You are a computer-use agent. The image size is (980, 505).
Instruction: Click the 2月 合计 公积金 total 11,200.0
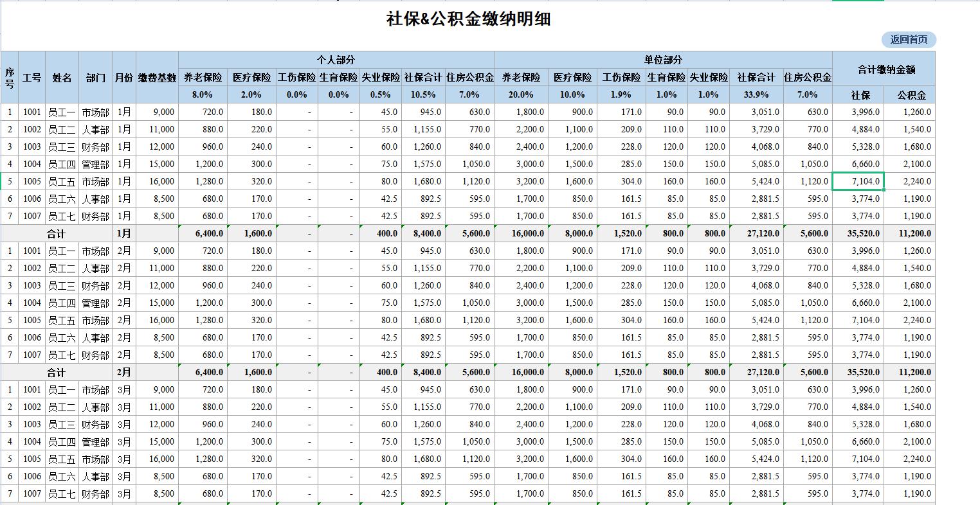(x=909, y=372)
